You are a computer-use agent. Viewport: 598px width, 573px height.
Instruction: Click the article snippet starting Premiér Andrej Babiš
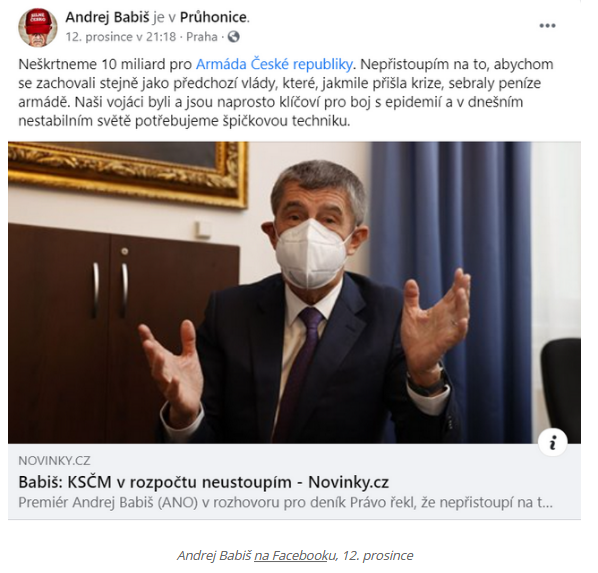285,503
